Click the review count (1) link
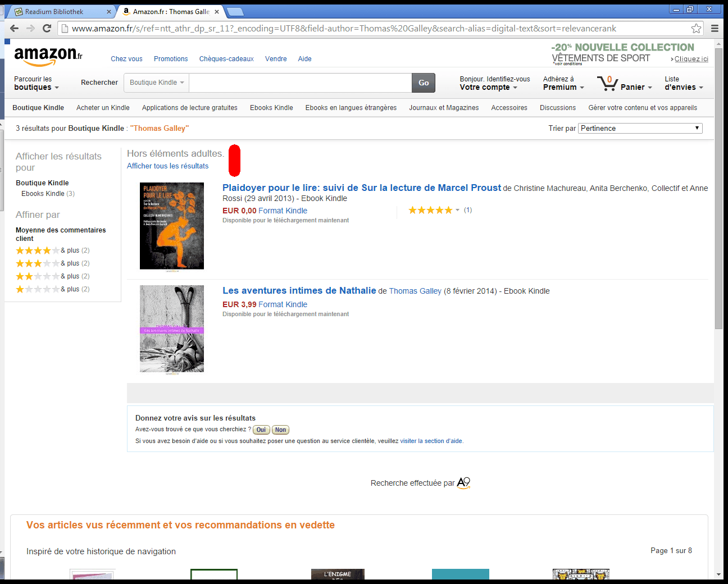 (x=468, y=210)
